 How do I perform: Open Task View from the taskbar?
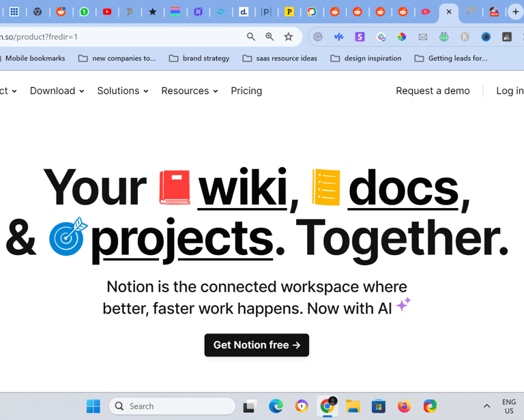pyautogui.click(x=250, y=406)
